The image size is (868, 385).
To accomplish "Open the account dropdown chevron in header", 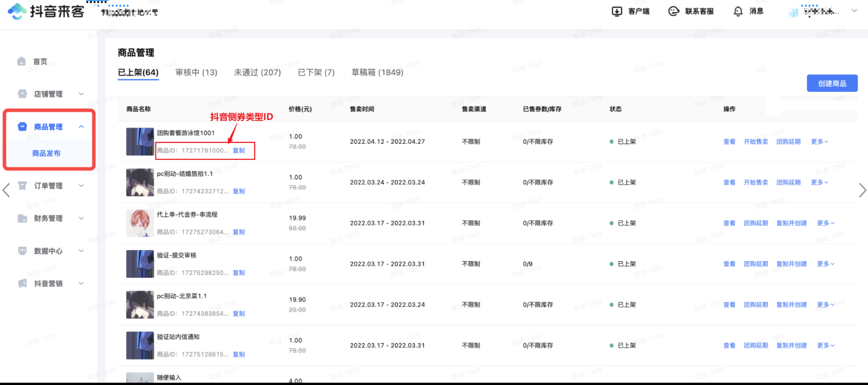I will click(854, 11).
